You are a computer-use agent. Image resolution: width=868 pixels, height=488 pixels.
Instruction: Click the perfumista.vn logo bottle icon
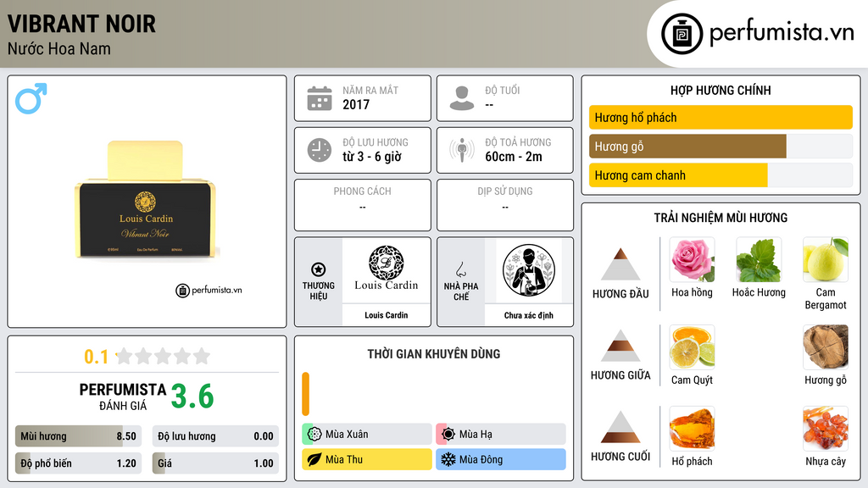click(682, 34)
